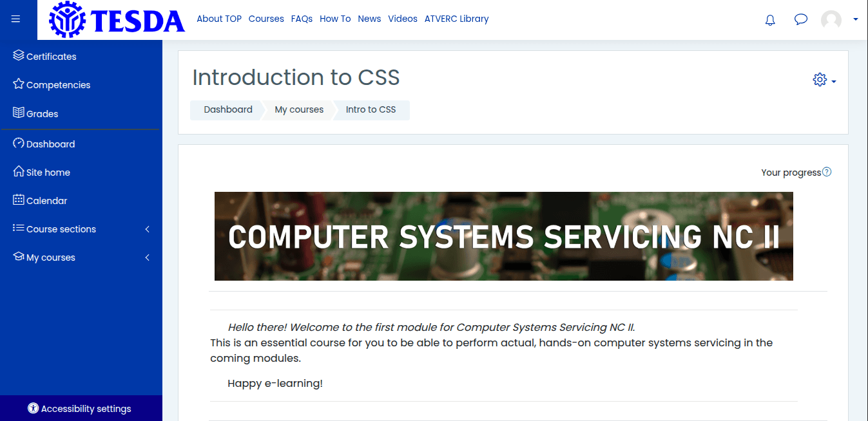The image size is (868, 421).
Task: Open messages using the chat bubble icon
Action: [x=800, y=19]
